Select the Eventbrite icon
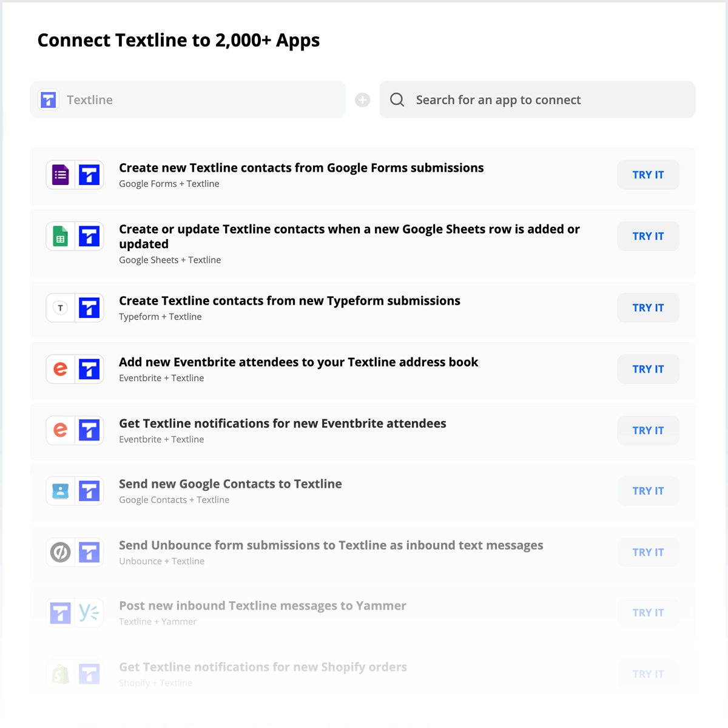728x728 pixels. [x=59, y=369]
